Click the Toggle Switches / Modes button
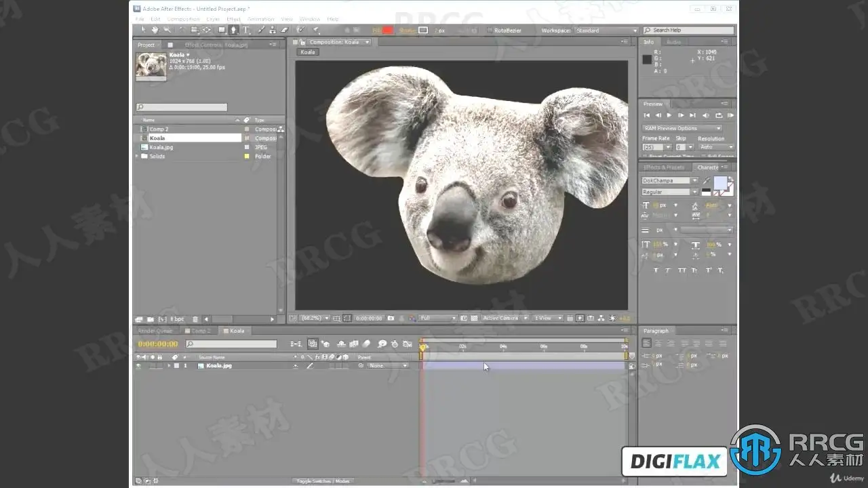The height and width of the screenshot is (488, 868). 323,481
